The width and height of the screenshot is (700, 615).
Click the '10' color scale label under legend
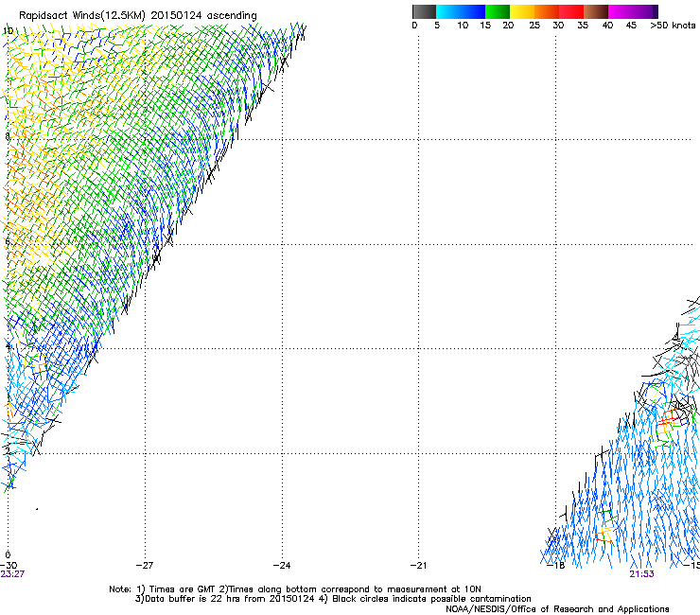tap(463, 25)
